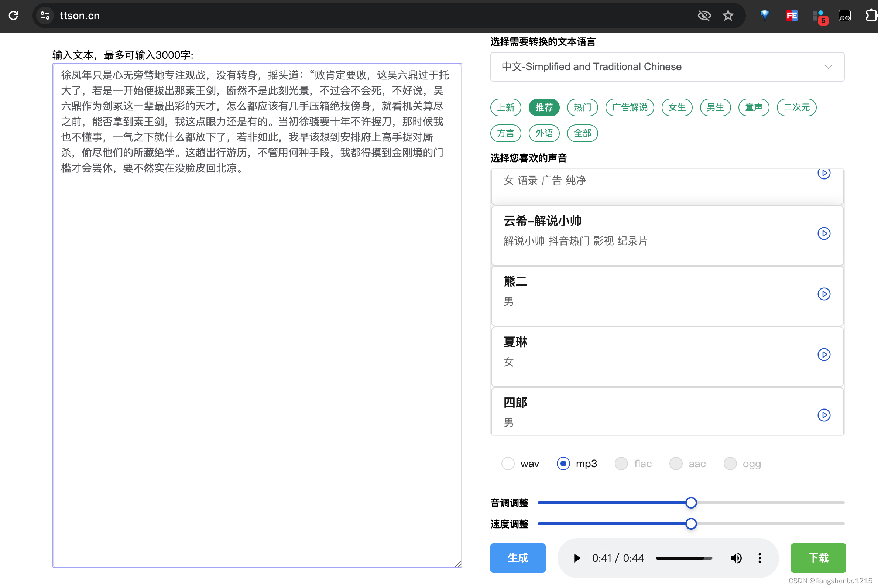This screenshot has width=878, height=588.
Task: Play the 熊二 voice preview
Action: 824,294
